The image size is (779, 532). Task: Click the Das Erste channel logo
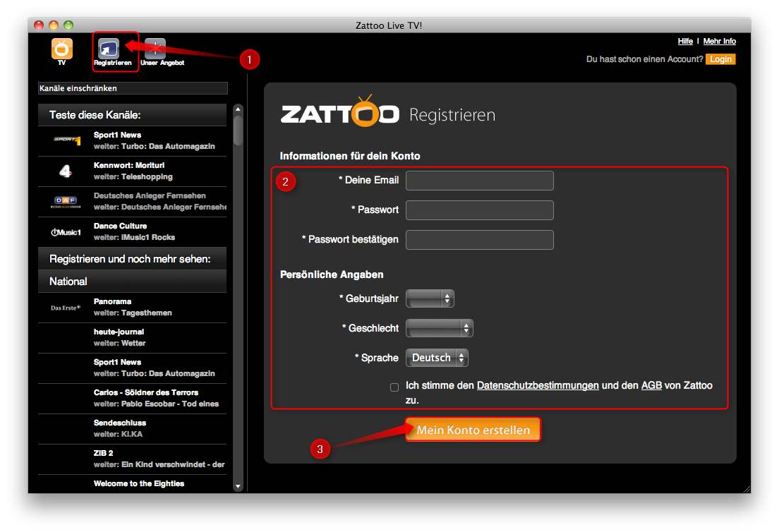[68, 306]
